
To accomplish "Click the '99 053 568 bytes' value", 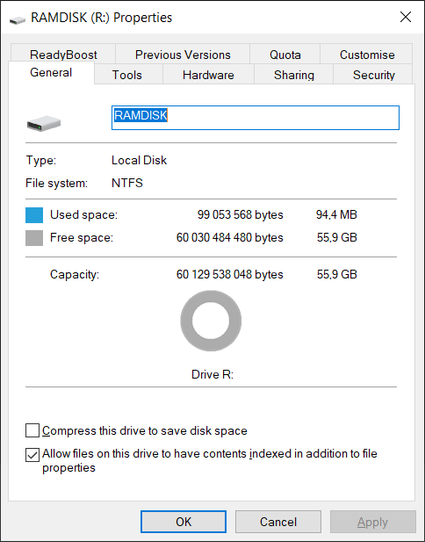I will click(x=240, y=215).
